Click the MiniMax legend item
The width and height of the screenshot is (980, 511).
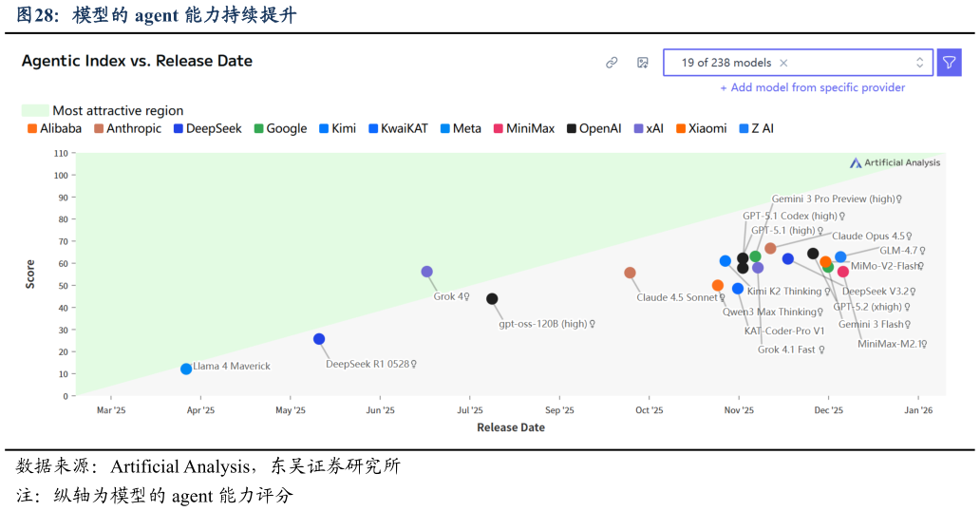click(523, 128)
